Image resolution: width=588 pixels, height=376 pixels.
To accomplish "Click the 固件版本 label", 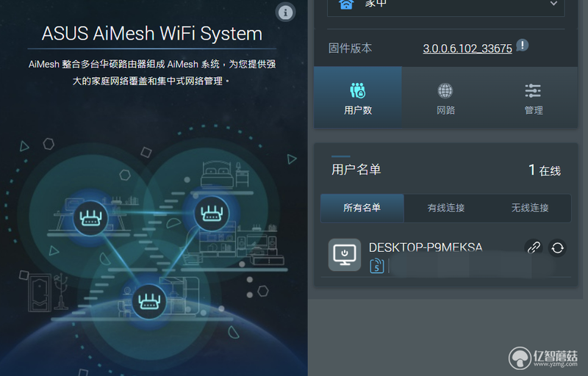I will pyautogui.click(x=350, y=48).
